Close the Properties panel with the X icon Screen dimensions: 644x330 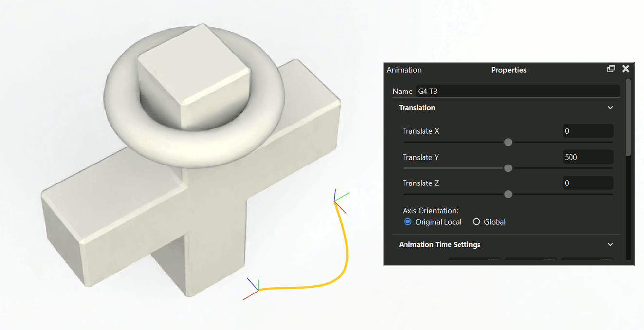click(x=626, y=69)
